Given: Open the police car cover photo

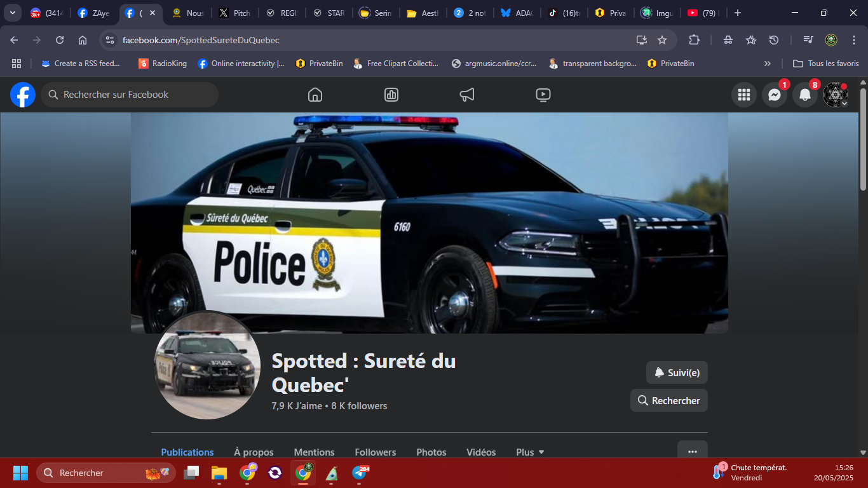Looking at the screenshot, I should [430, 223].
